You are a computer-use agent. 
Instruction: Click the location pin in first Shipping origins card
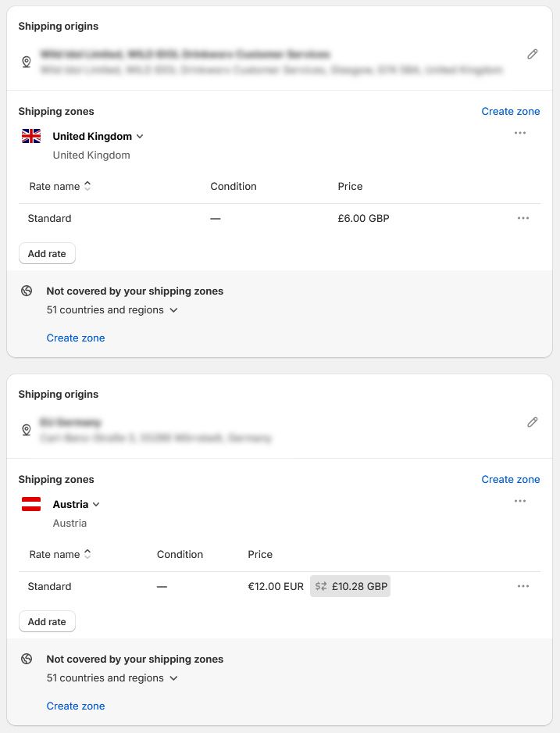coord(26,62)
